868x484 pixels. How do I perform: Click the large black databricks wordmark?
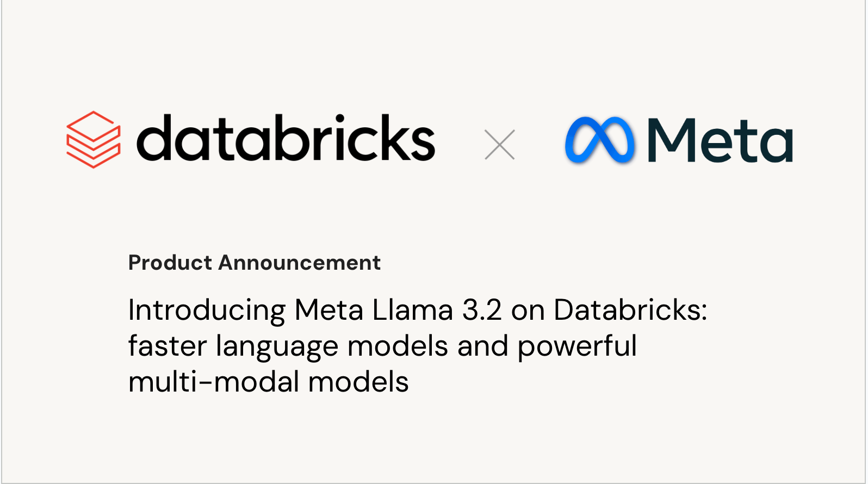click(286, 138)
